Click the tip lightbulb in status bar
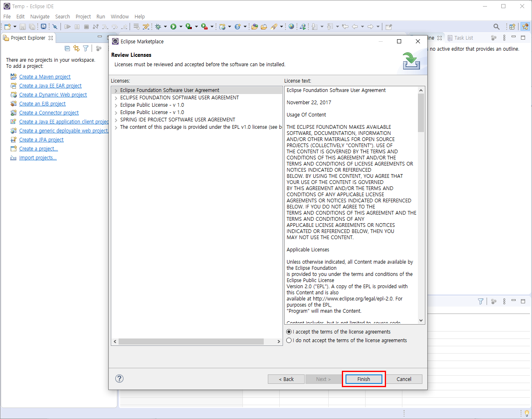The height and width of the screenshot is (419, 532). (x=527, y=413)
